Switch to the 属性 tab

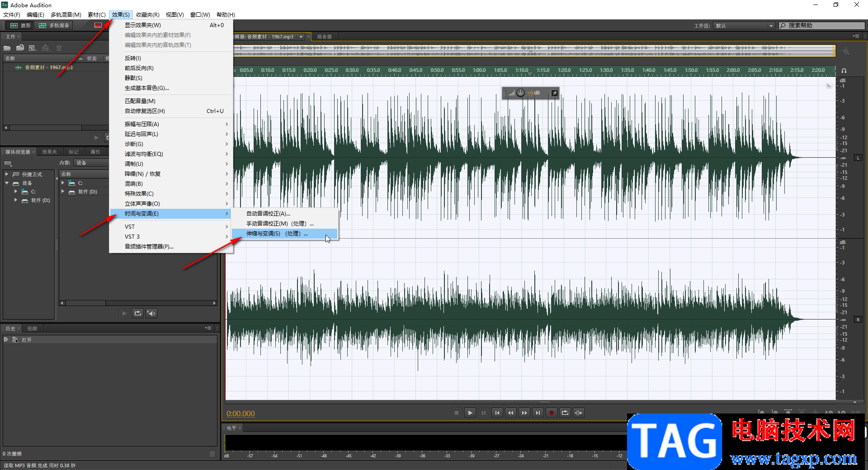(x=95, y=152)
